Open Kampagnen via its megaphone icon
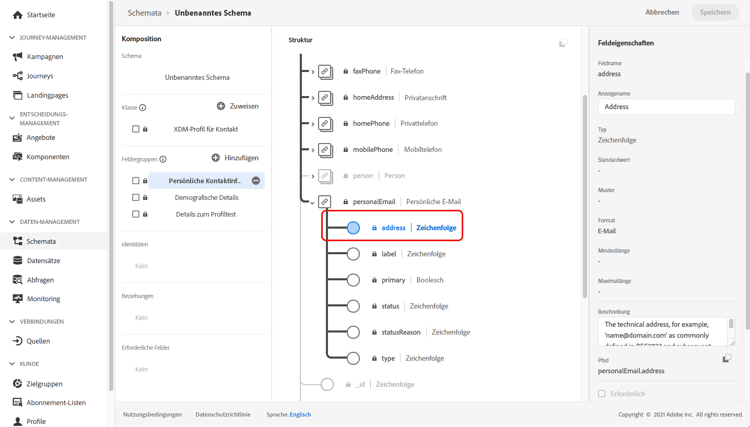750x427 pixels. tap(17, 57)
